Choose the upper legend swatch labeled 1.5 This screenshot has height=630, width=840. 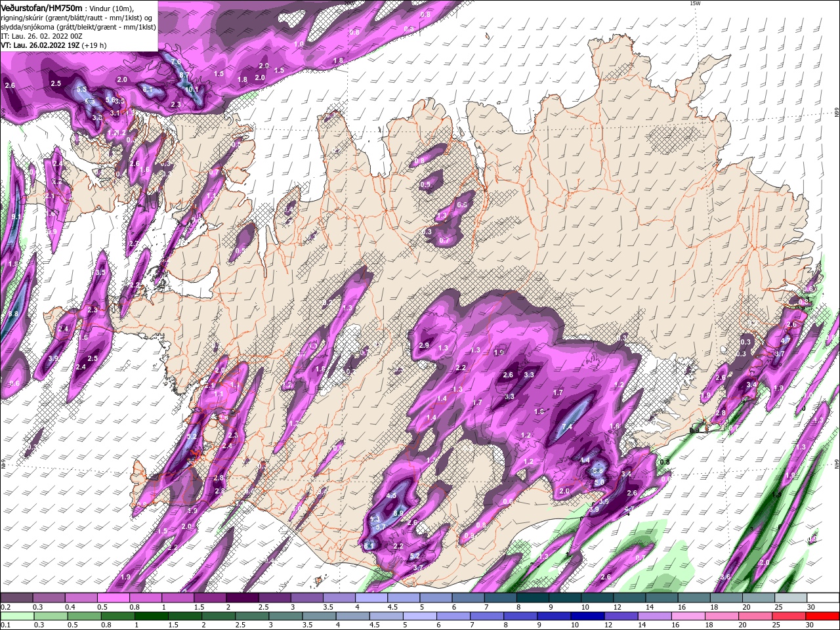pyautogui.click(x=210, y=598)
